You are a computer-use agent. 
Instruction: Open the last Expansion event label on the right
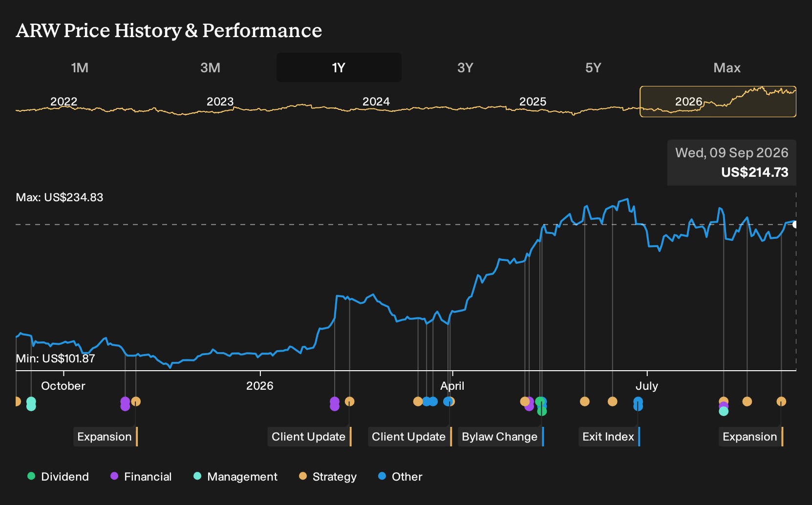point(751,437)
